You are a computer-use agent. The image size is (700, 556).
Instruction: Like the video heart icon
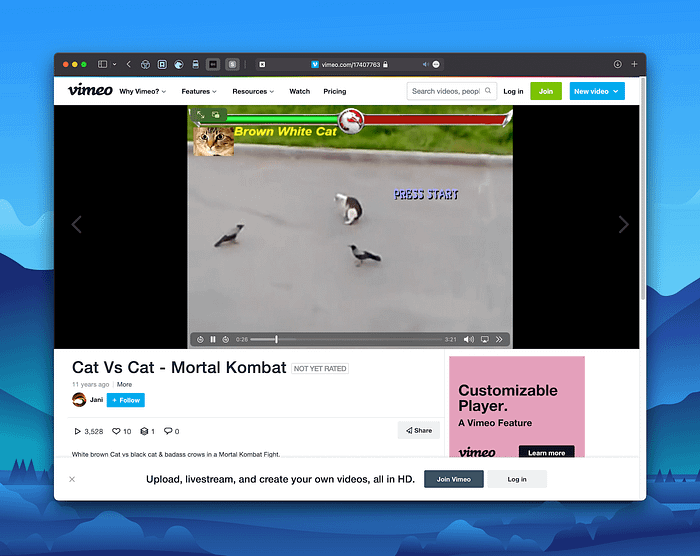(116, 431)
